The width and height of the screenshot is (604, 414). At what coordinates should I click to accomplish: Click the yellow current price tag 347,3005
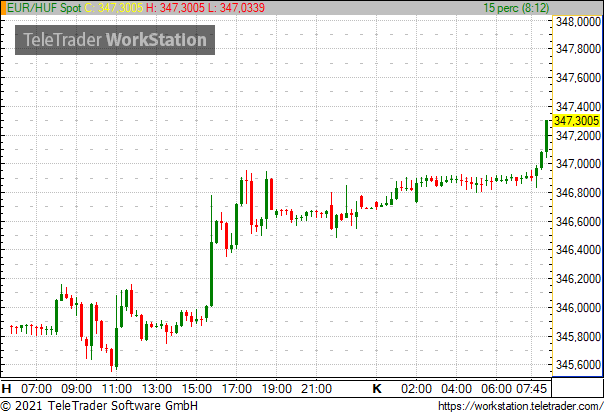pyautogui.click(x=577, y=121)
